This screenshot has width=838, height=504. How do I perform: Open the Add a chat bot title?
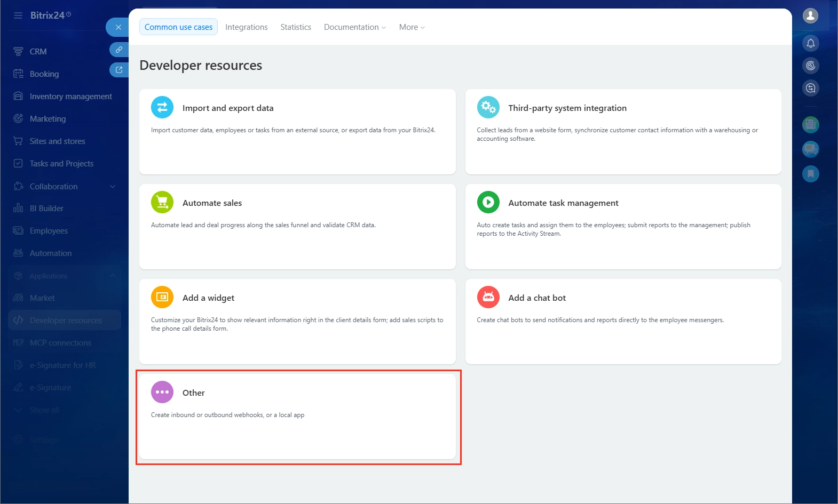537,298
